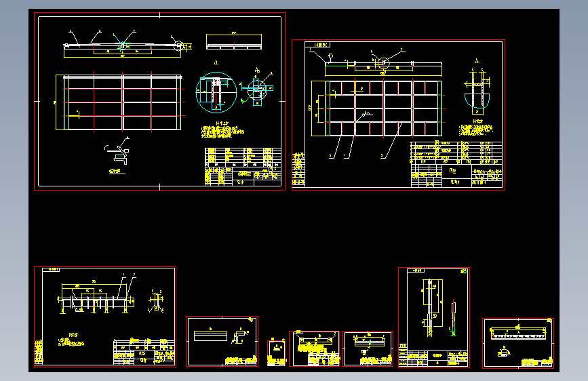Select the smaller circular section detail beside it
The height and width of the screenshot is (381, 588).
(x=257, y=89)
